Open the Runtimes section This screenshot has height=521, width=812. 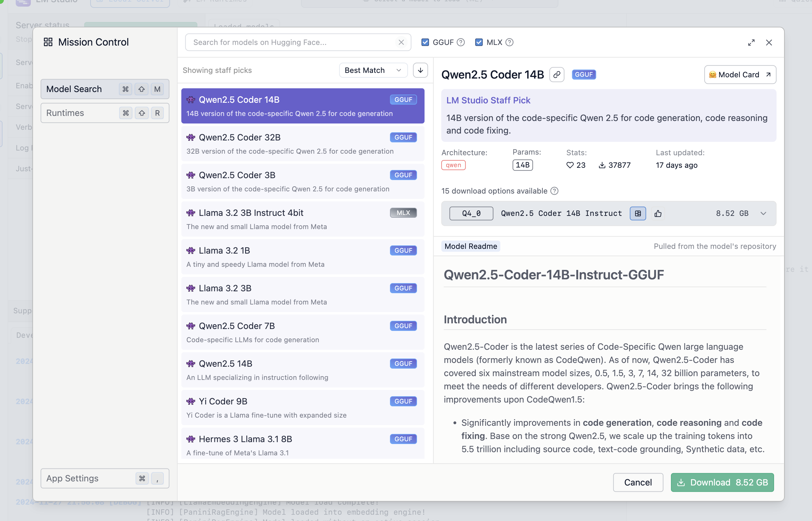click(x=105, y=113)
